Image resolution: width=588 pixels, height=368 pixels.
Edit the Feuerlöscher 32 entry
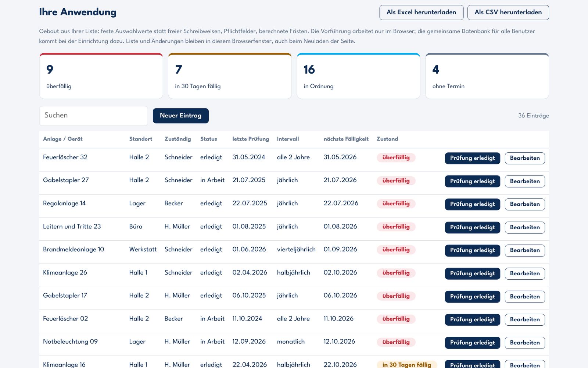(525, 158)
